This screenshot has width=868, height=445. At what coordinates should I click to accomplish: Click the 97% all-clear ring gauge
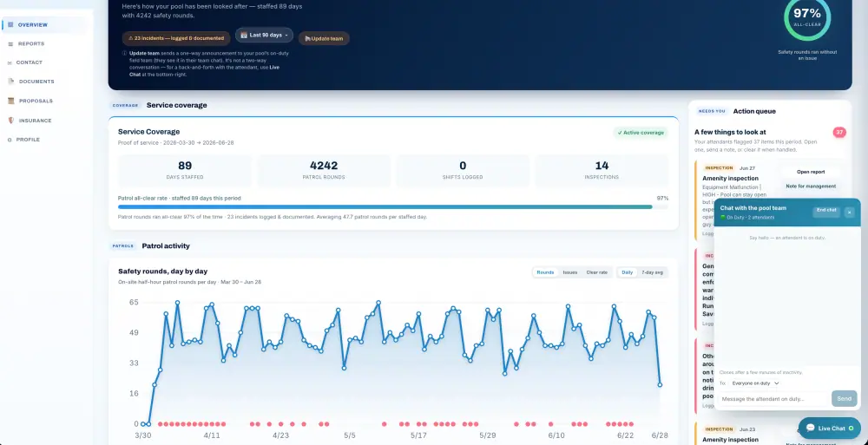click(x=806, y=16)
